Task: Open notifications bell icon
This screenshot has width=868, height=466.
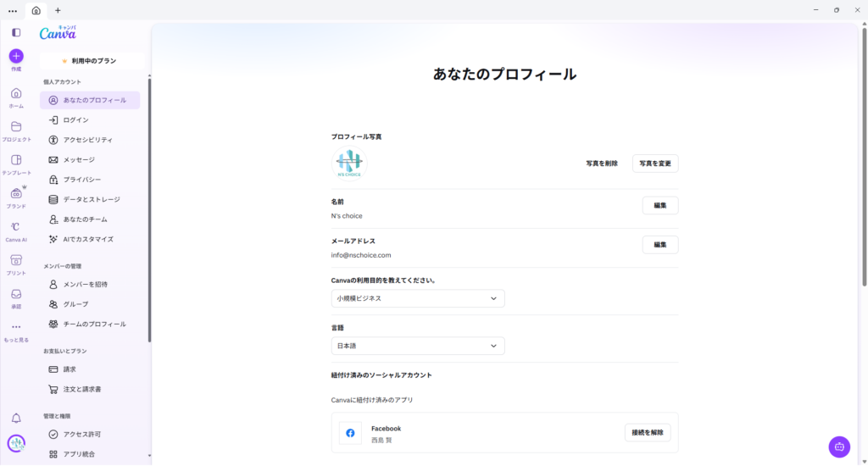Action: (x=16, y=418)
